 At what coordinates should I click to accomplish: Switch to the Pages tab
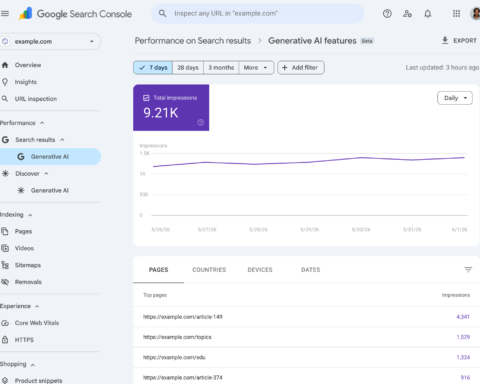coord(158,270)
